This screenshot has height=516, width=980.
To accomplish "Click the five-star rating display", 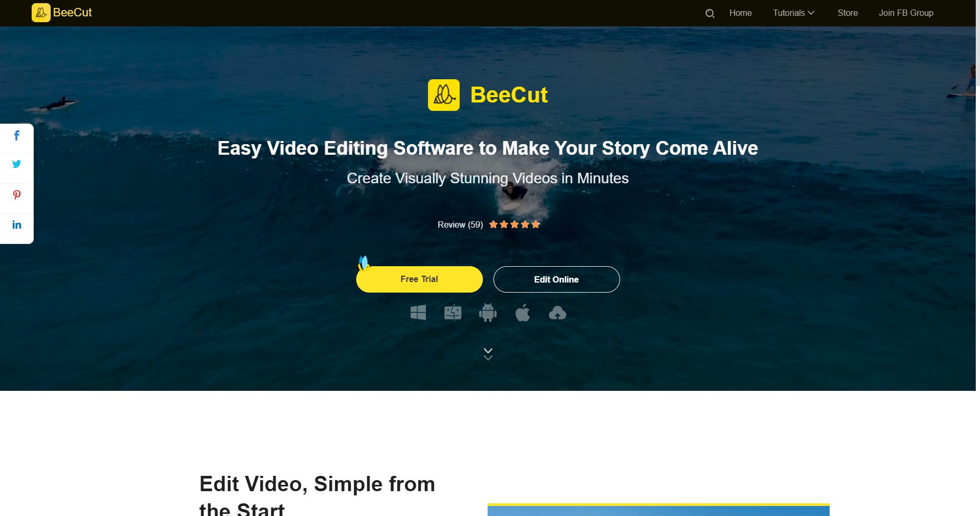I will coord(515,224).
